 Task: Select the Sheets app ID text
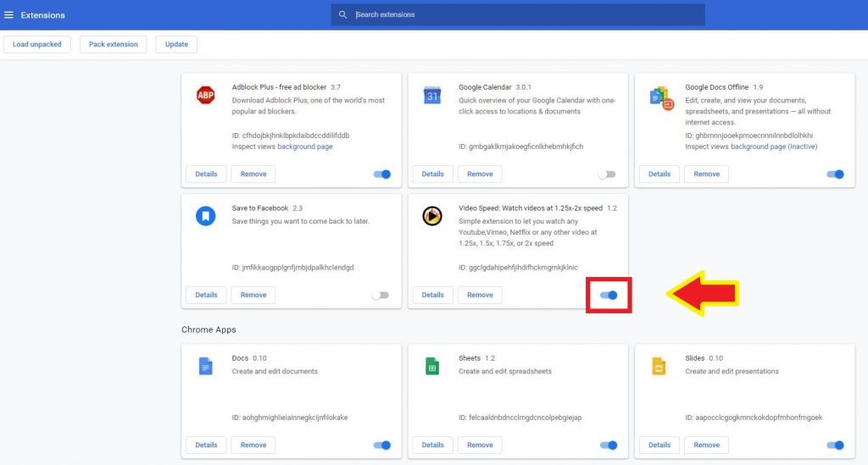point(520,418)
